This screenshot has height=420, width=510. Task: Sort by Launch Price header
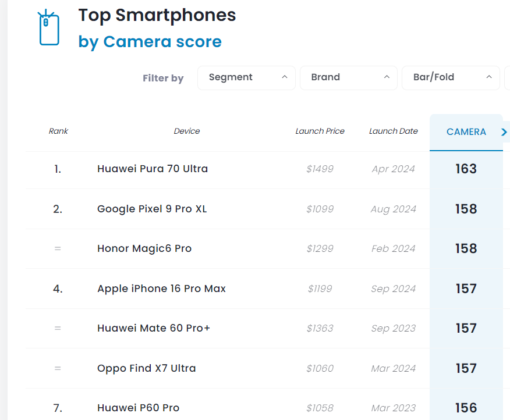(x=320, y=131)
